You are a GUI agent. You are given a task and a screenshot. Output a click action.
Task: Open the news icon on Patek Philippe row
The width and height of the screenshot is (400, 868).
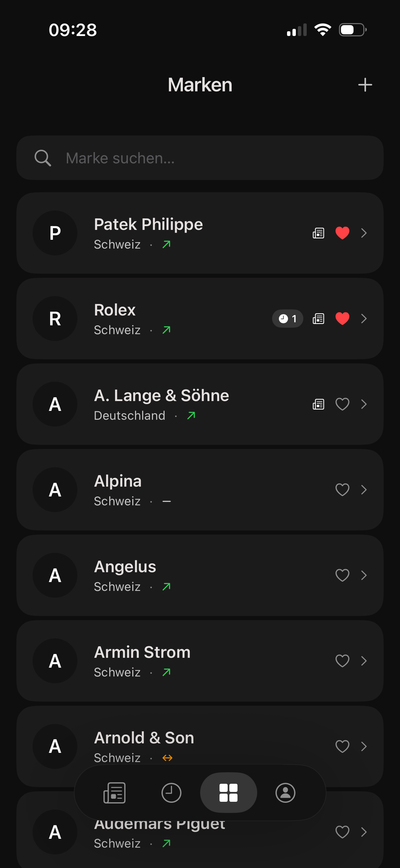318,233
